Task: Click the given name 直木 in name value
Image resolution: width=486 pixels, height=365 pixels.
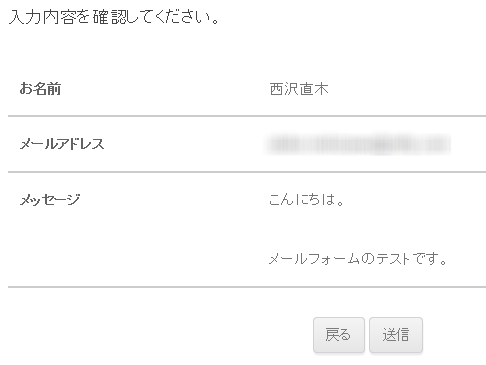Action: tap(314, 89)
